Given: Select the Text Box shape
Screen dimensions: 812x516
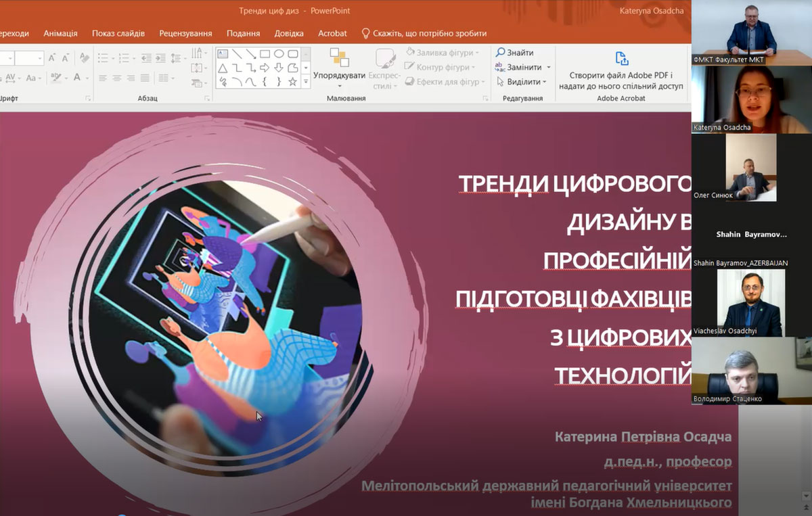Looking at the screenshot, I should (x=223, y=54).
